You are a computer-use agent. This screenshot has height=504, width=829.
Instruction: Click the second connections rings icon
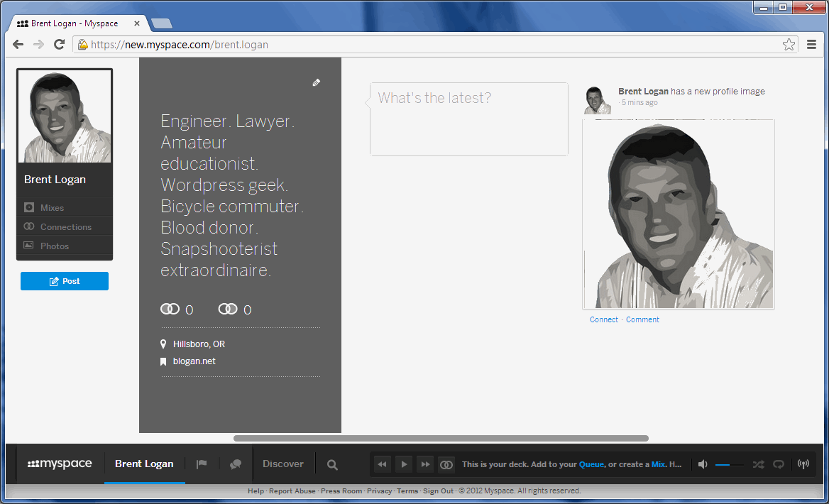(228, 309)
